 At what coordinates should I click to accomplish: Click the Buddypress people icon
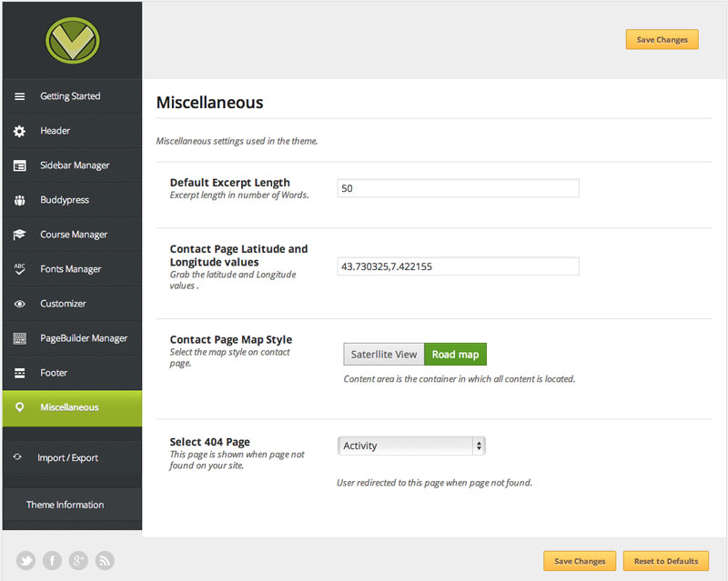click(x=19, y=200)
